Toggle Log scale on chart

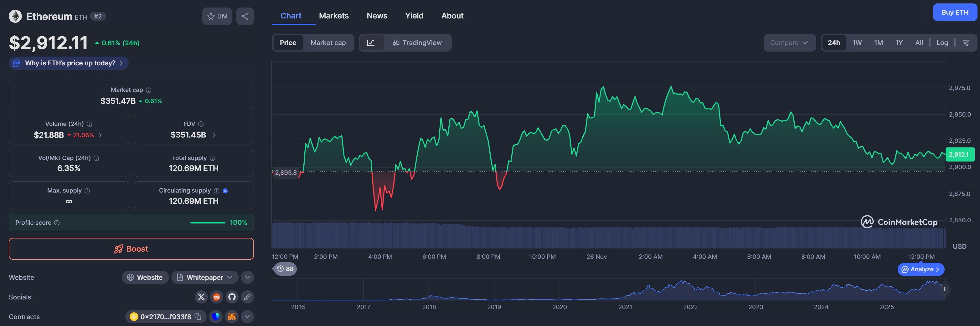point(942,43)
